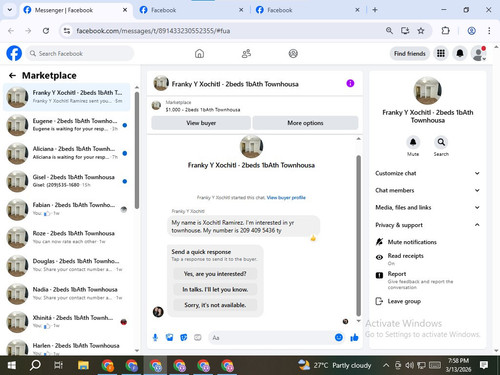Image resolution: width=500 pixels, height=375 pixels.
Task: Click the Find friends button
Action: pos(410,53)
